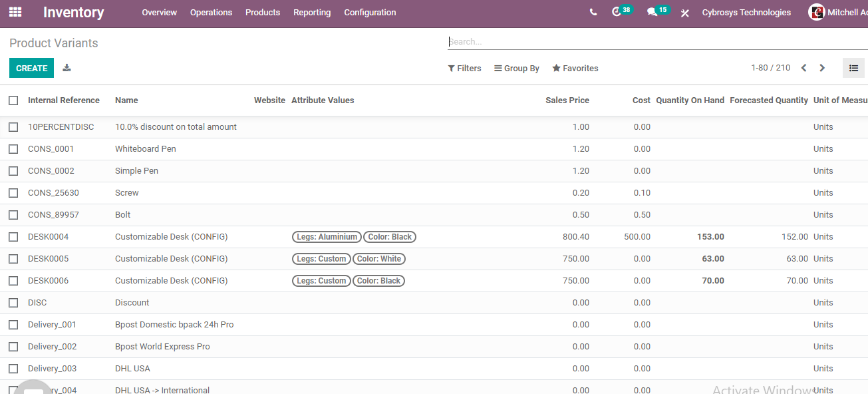Open the Overview menu
The width and height of the screenshot is (868, 394).
click(159, 13)
